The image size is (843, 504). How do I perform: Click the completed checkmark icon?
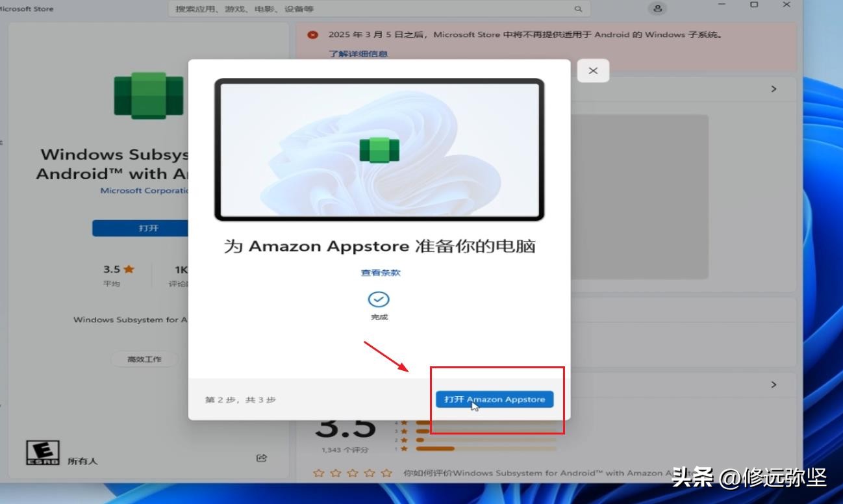pos(379,299)
